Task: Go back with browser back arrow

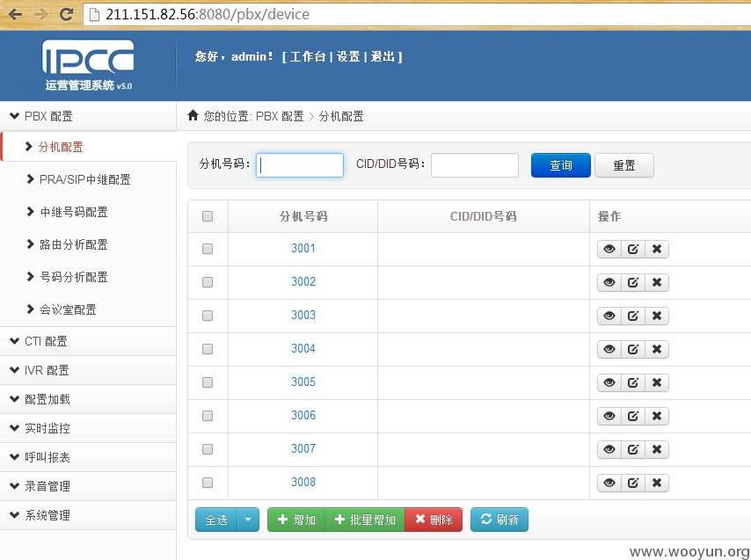Action: (x=15, y=14)
